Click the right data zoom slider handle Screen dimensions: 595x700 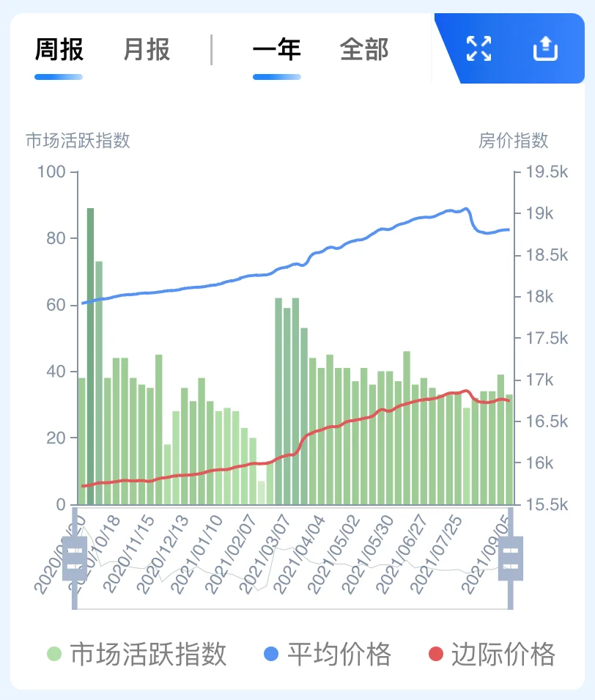[x=511, y=558]
